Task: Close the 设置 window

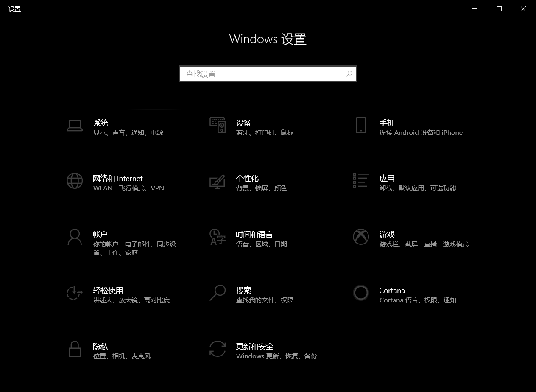Action: click(523, 9)
